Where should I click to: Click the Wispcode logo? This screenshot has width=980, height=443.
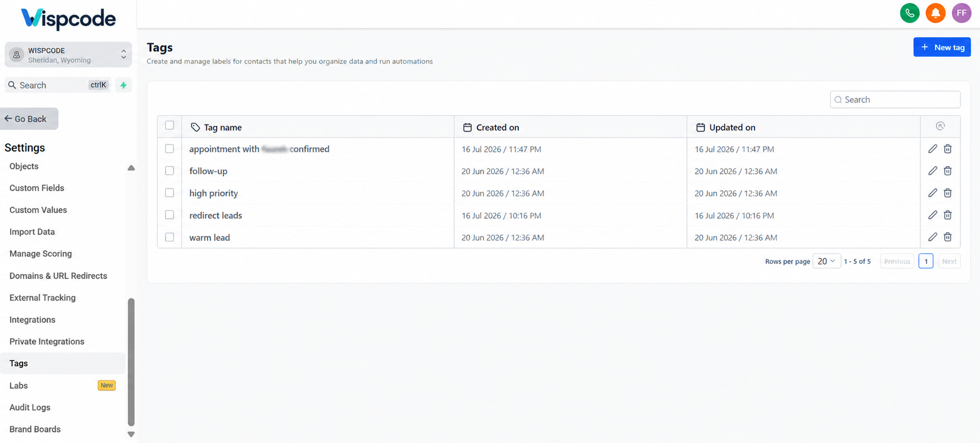point(68,19)
